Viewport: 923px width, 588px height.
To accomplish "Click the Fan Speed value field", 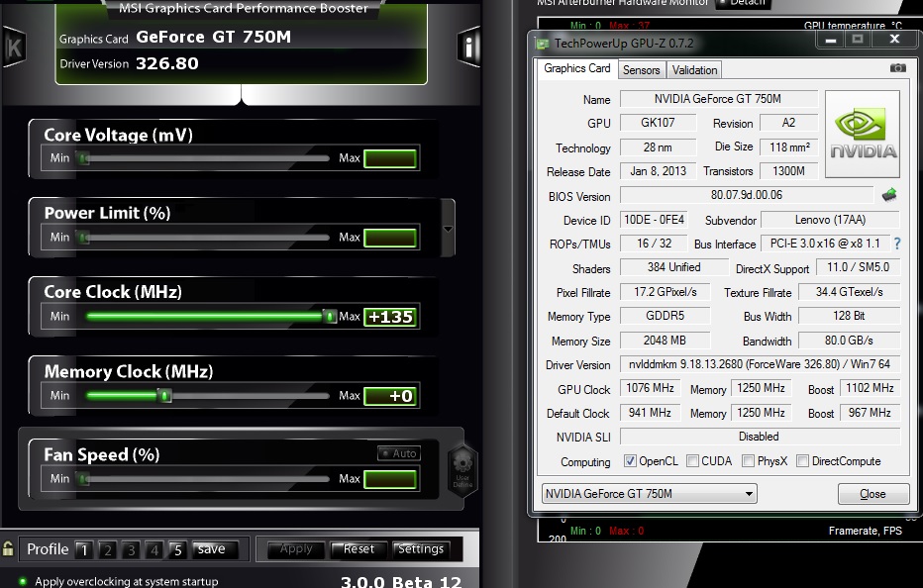I will click(x=390, y=480).
